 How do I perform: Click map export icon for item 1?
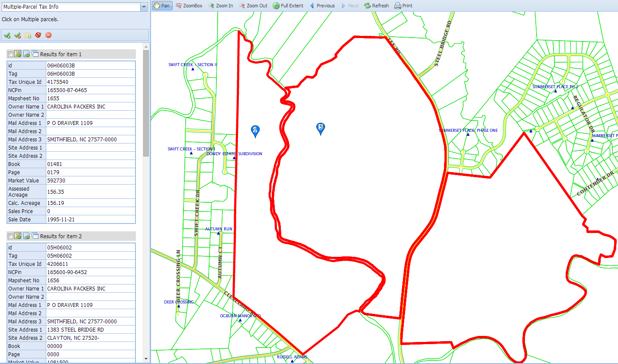point(18,54)
